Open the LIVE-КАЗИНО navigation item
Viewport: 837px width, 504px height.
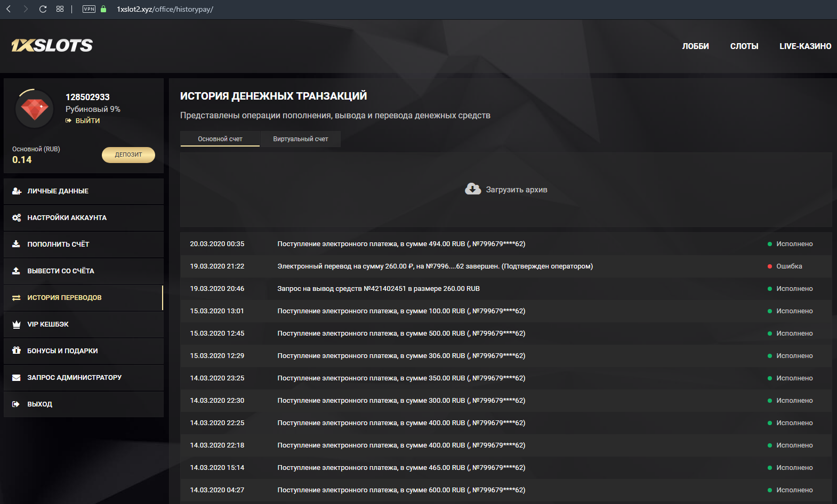point(805,46)
